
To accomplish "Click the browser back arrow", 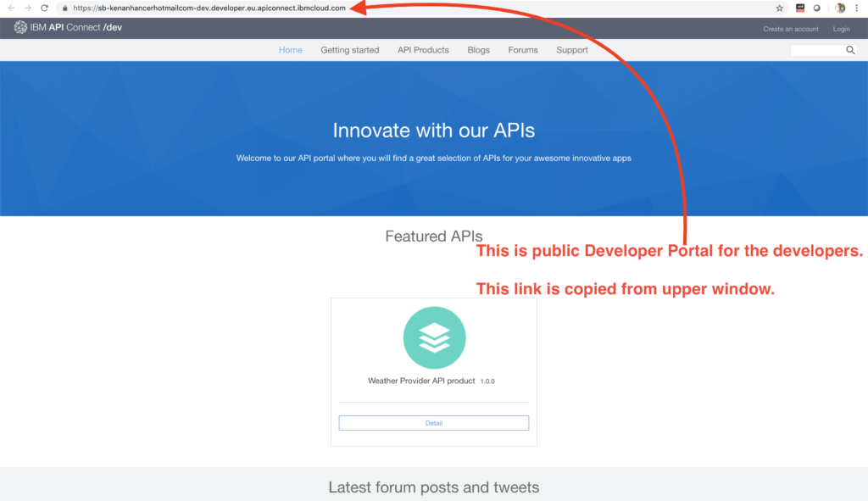I will coord(11,8).
